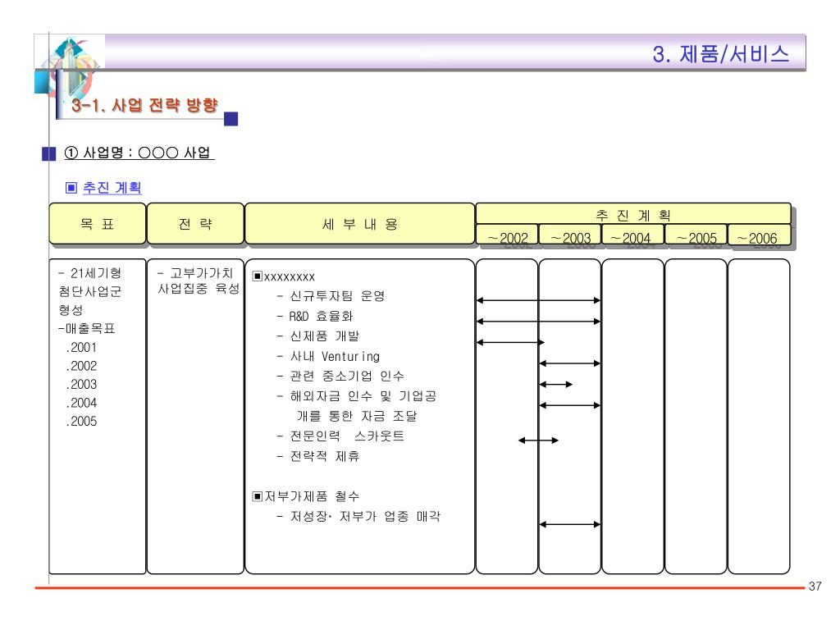Click the timeline arrow for 해외자금 인수
This screenshot has height=630, width=840.
[x=570, y=405]
